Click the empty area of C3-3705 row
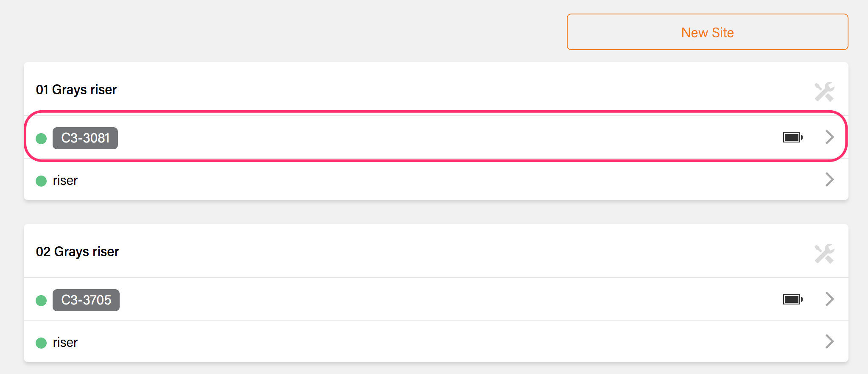Image resolution: width=868 pixels, height=374 pixels. coord(424,299)
